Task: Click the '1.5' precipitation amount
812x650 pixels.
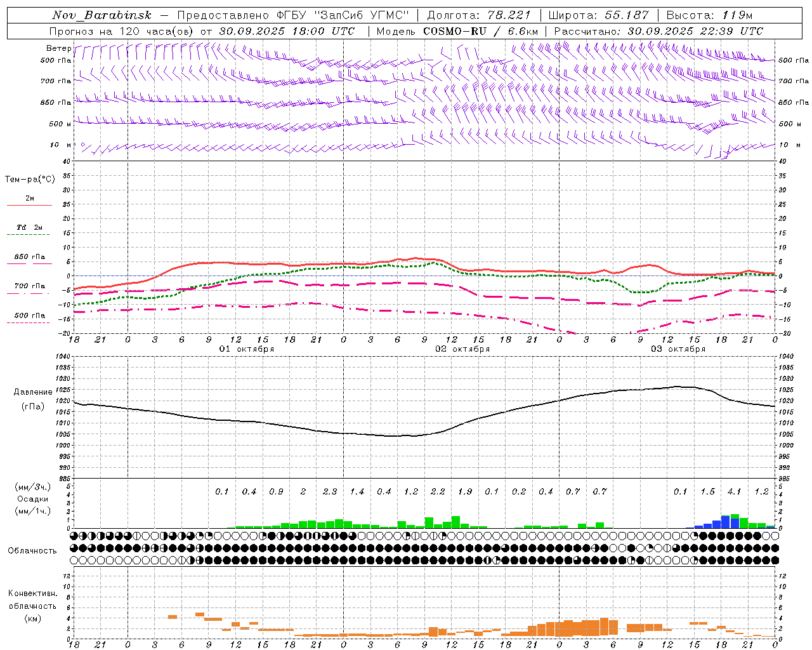Action: click(x=707, y=491)
